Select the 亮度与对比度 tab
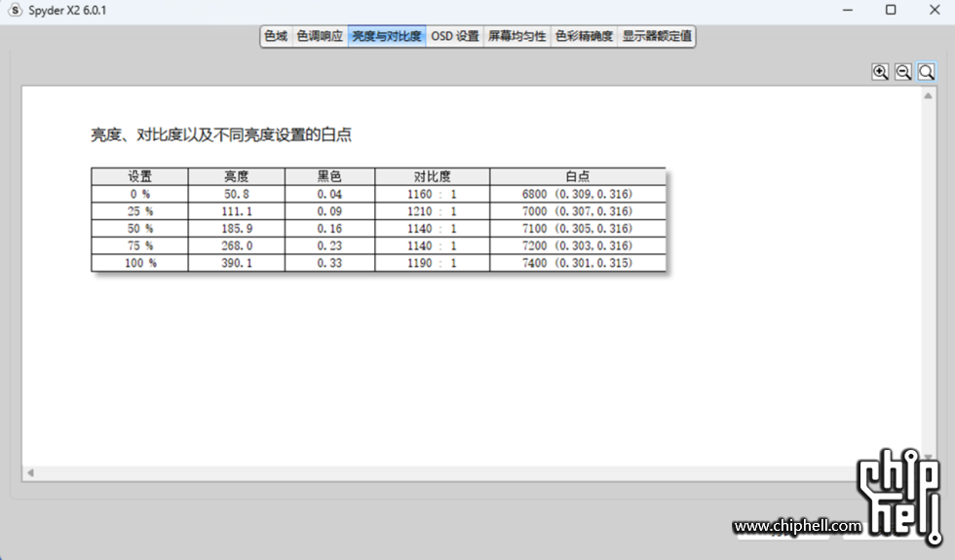This screenshot has width=955, height=560. [387, 36]
